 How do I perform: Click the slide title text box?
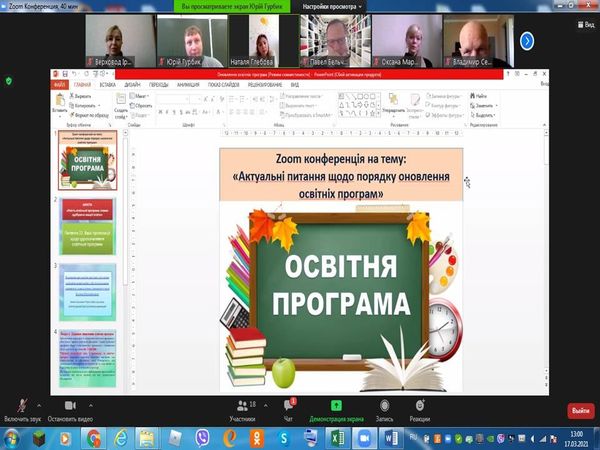pyautogui.click(x=341, y=174)
